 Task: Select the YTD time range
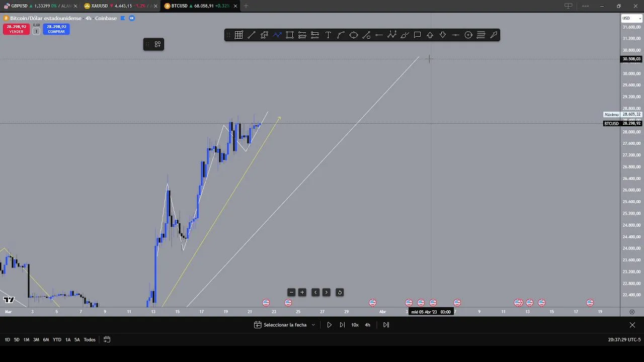click(x=57, y=340)
